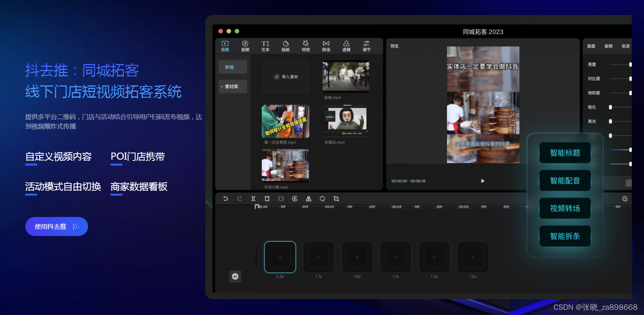The image size is (644, 315).
Task: Click the mirror flip icon
Action: coord(308,198)
